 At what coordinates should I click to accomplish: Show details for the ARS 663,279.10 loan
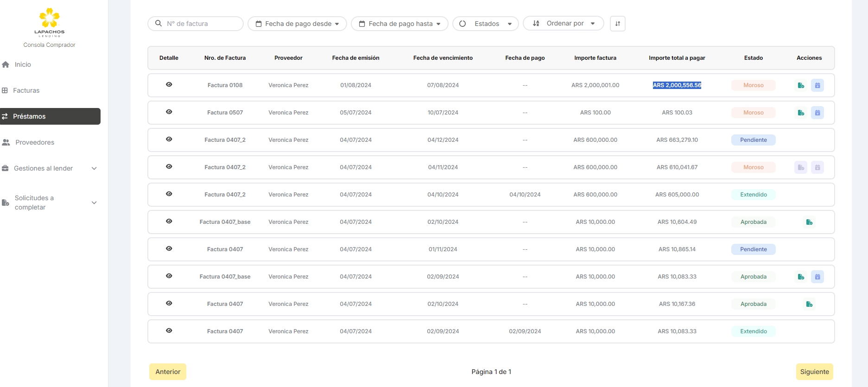[x=169, y=140]
